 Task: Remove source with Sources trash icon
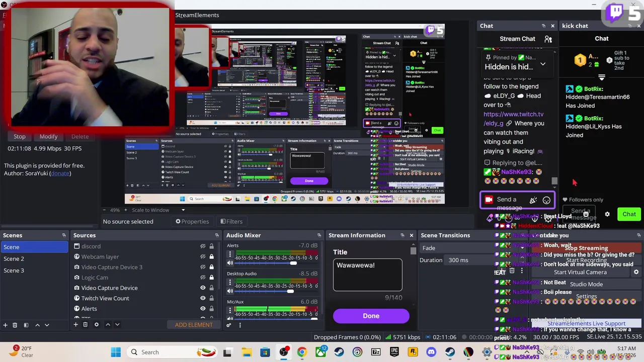85,325
